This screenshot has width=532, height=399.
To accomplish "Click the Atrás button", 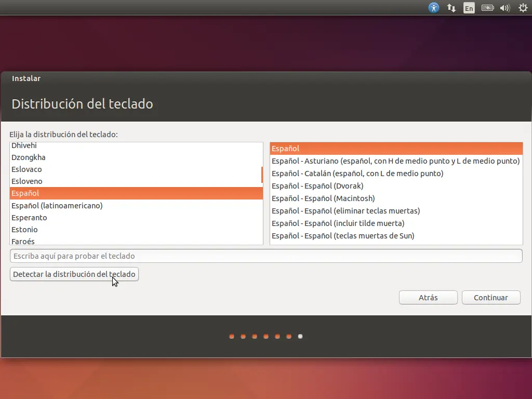I will pyautogui.click(x=428, y=298).
